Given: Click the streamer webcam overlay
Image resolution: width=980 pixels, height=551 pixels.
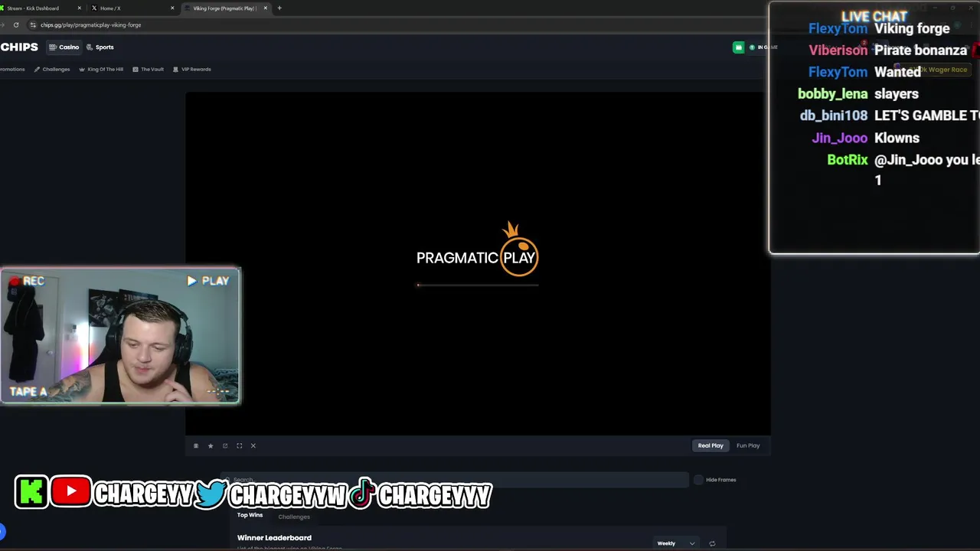Looking at the screenshot, I should pos(120,335).
